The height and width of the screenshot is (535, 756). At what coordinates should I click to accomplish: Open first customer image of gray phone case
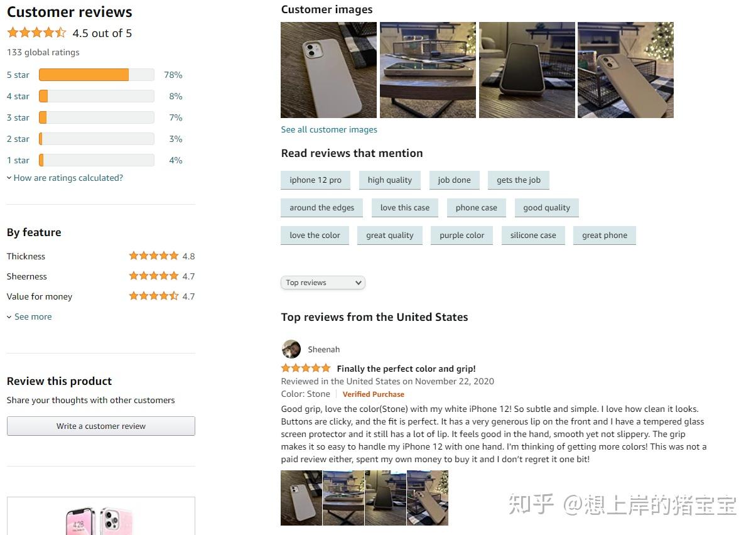(x=328, y=70)
